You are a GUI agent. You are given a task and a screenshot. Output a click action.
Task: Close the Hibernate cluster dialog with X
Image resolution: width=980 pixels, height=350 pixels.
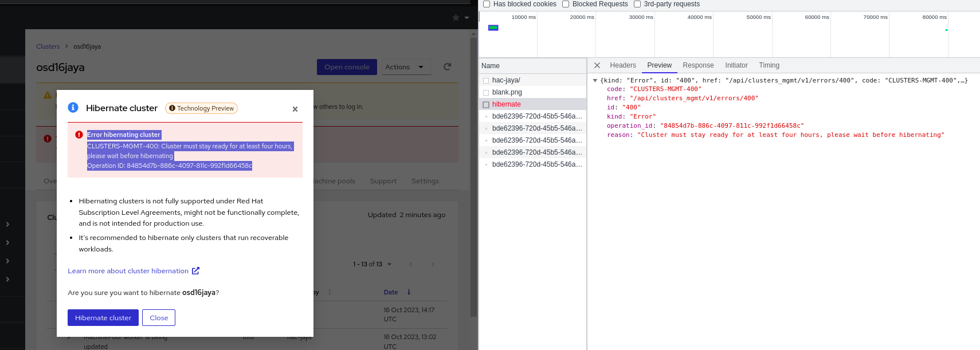point(295,109)
